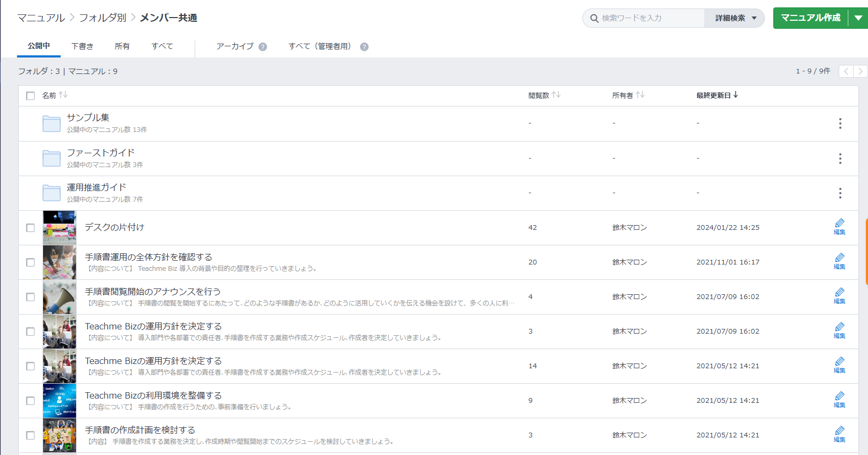Check the select-all checkbox in header
Screen dimensions: 868x455
(x=30, y=96)
